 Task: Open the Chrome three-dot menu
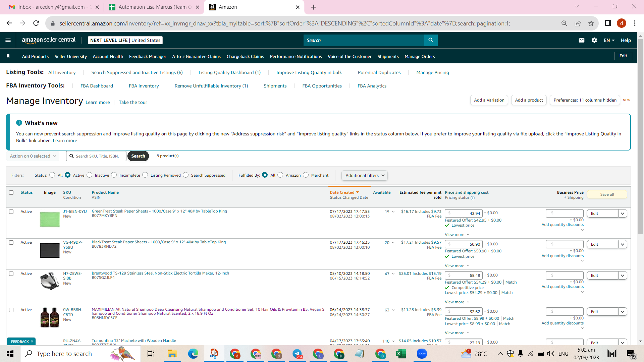635,23
